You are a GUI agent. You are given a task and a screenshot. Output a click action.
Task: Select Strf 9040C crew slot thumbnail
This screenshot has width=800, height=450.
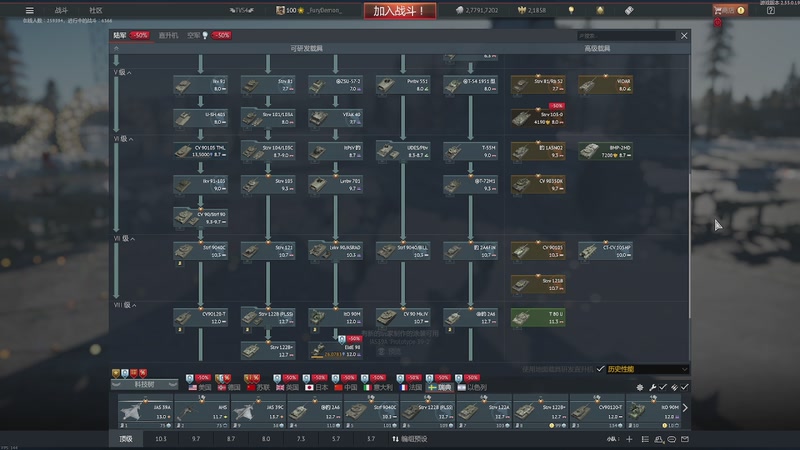tap(371, 411)
